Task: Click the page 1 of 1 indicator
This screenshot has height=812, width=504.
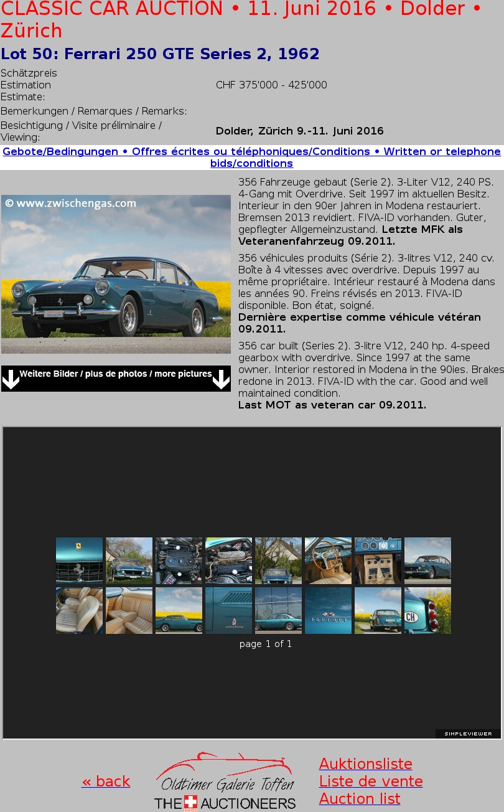Action: (x=266, y=644)
